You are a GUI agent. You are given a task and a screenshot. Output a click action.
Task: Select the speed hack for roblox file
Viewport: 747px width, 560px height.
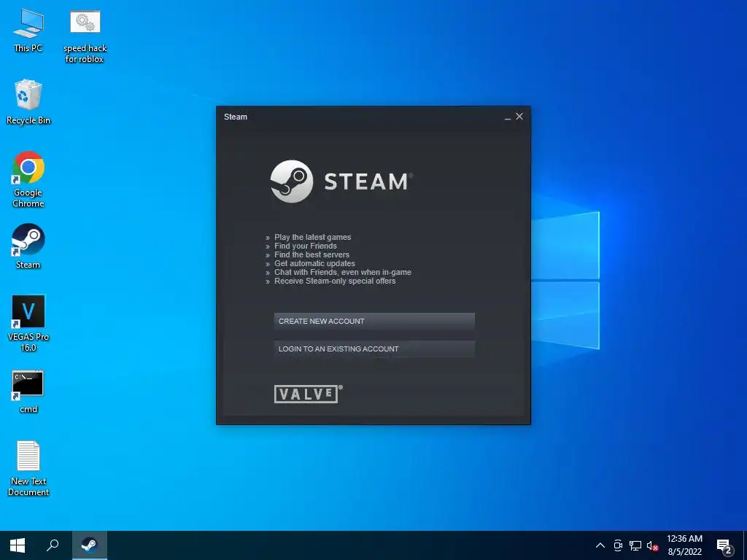pyautogui.click(x=85, y=37)
